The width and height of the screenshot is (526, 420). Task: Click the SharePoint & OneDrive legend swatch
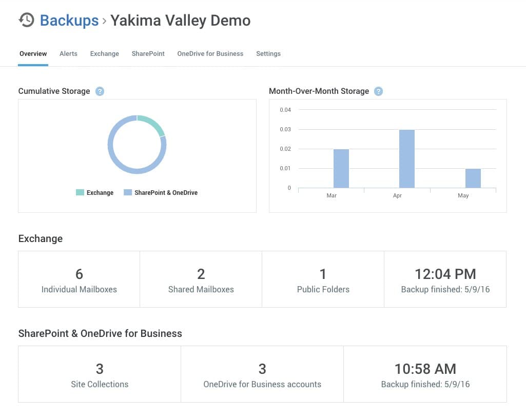pyautogui.click(x=128, y=192)
